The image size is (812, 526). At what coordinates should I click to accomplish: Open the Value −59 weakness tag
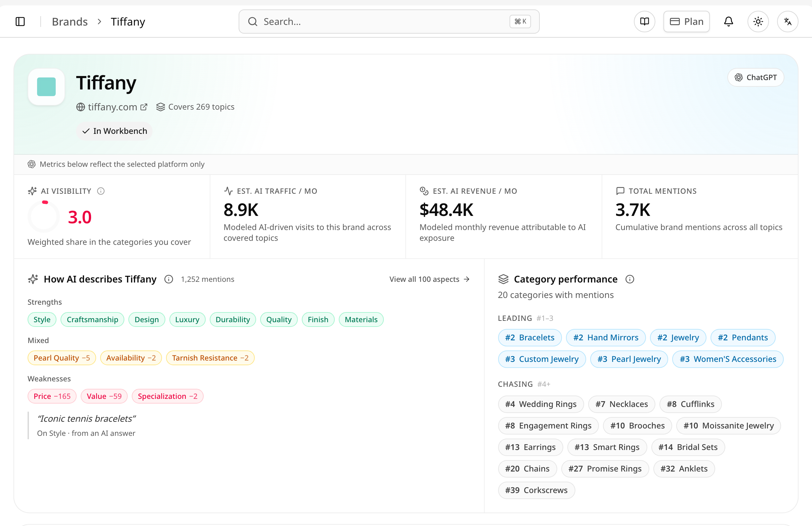tap(104, 396)
